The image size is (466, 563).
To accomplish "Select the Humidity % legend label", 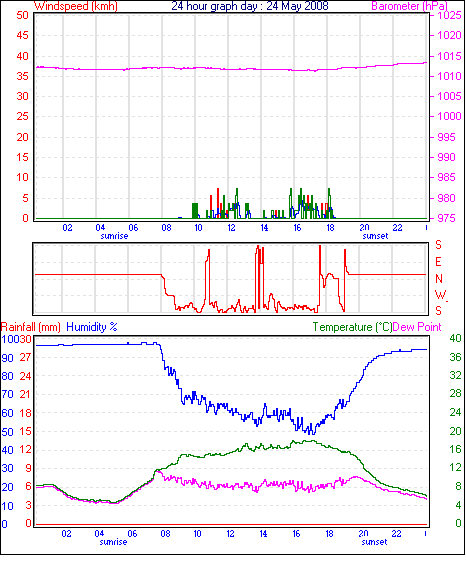I will [92, 327].
